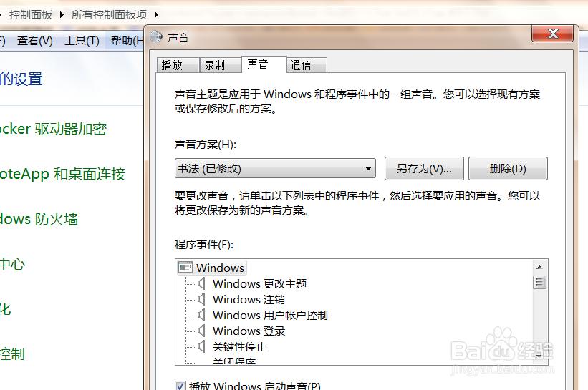Open the RemoteApp 和桌面连接 link

(62, 174)
